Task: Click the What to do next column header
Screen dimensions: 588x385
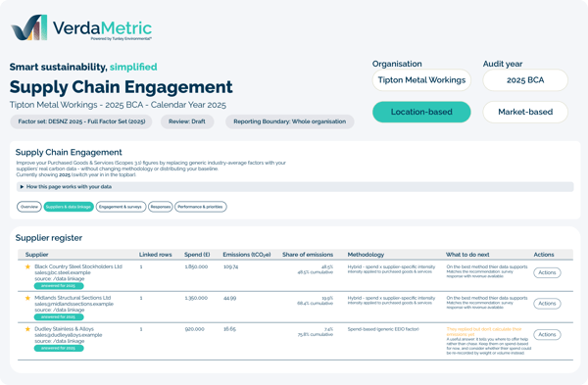Action: (x=467, y=255)
